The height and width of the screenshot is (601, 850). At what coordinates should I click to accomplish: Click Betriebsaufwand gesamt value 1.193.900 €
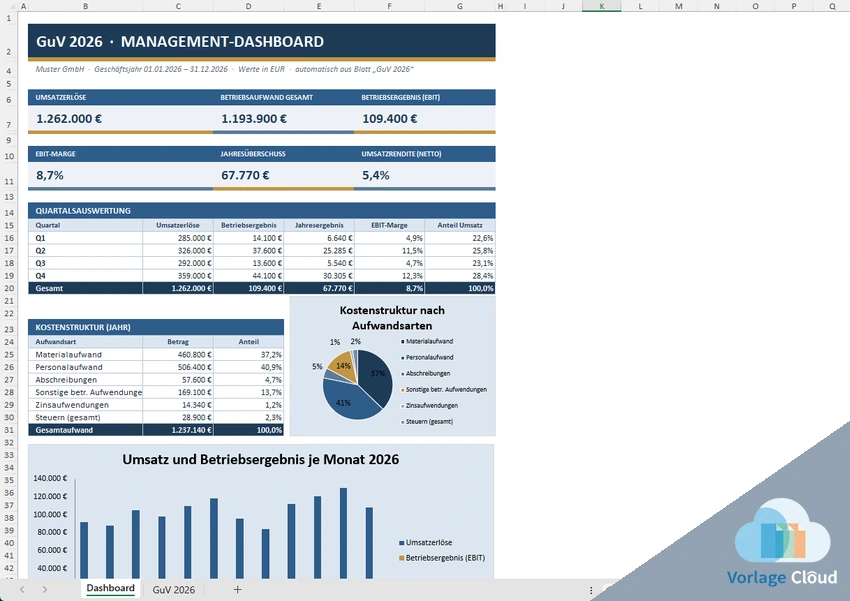pyautogui.click(x=254, y=119)
